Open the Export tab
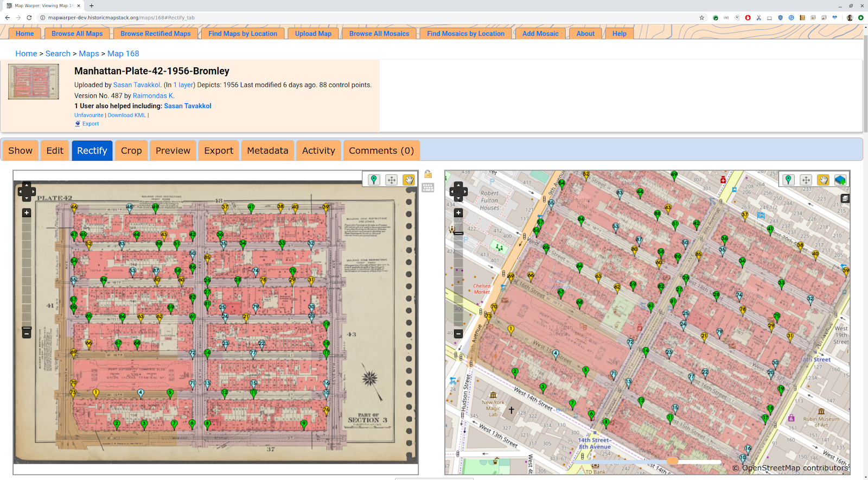 tap(219, 150)
